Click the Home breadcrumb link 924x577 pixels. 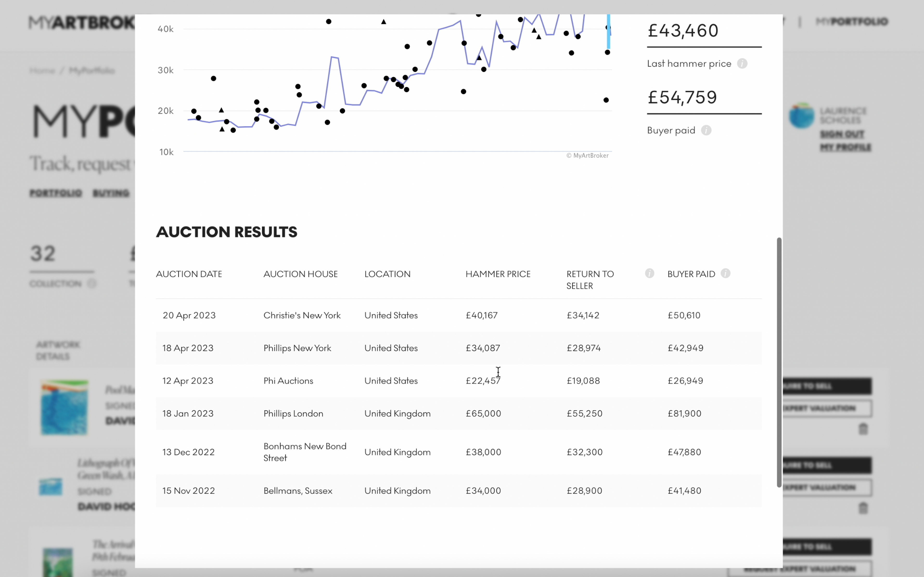tap(42, 71)
